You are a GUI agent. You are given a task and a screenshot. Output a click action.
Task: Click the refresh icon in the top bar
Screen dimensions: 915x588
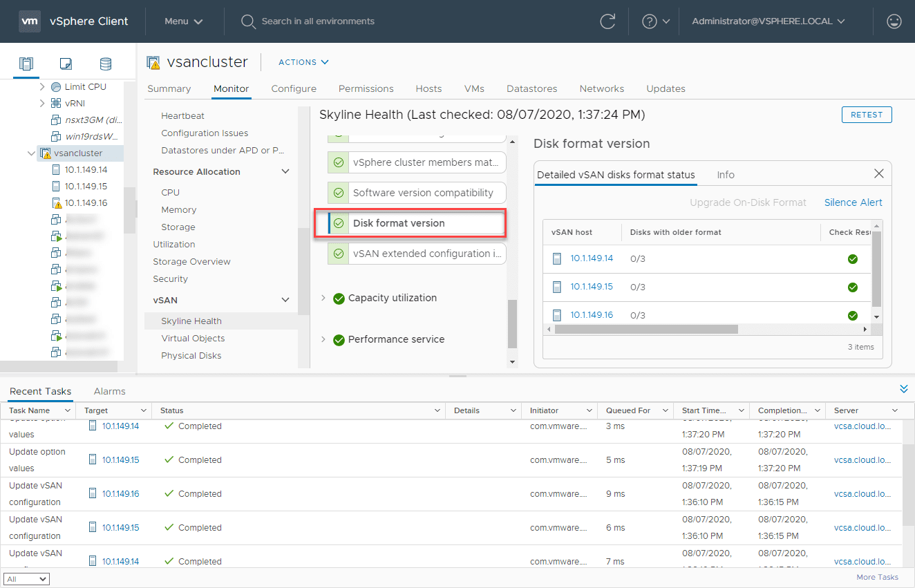tap(607, 21)
